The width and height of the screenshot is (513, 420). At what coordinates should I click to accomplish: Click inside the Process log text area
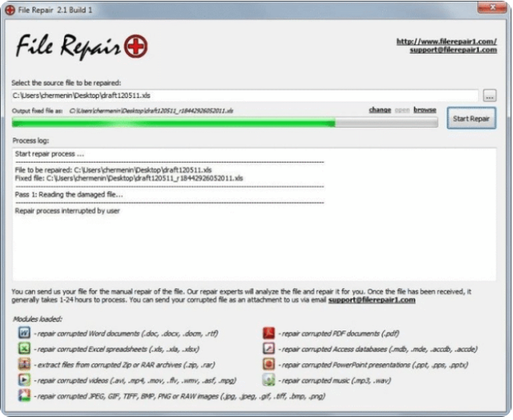254,214
